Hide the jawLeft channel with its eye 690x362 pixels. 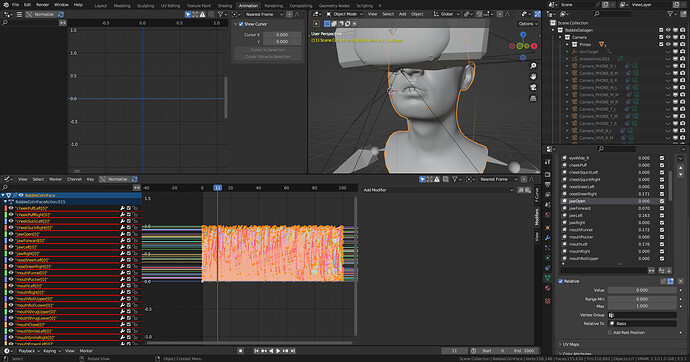point(11,247)
